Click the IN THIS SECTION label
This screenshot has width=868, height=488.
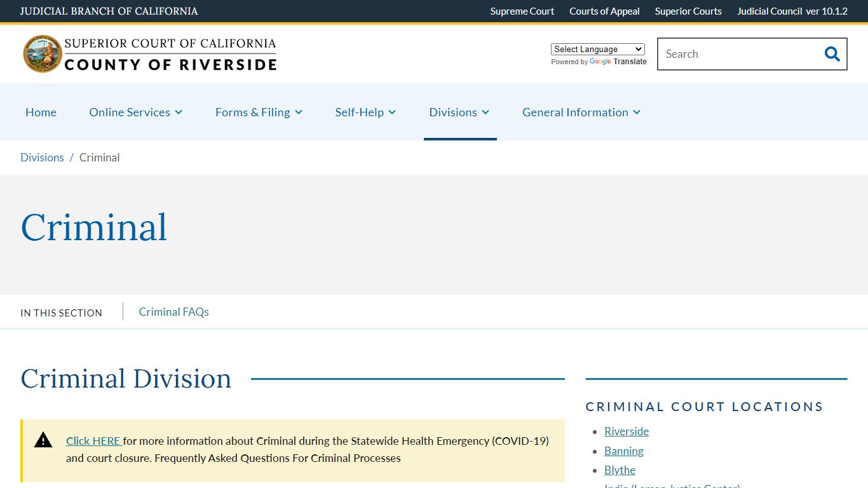tap(61, 313)
